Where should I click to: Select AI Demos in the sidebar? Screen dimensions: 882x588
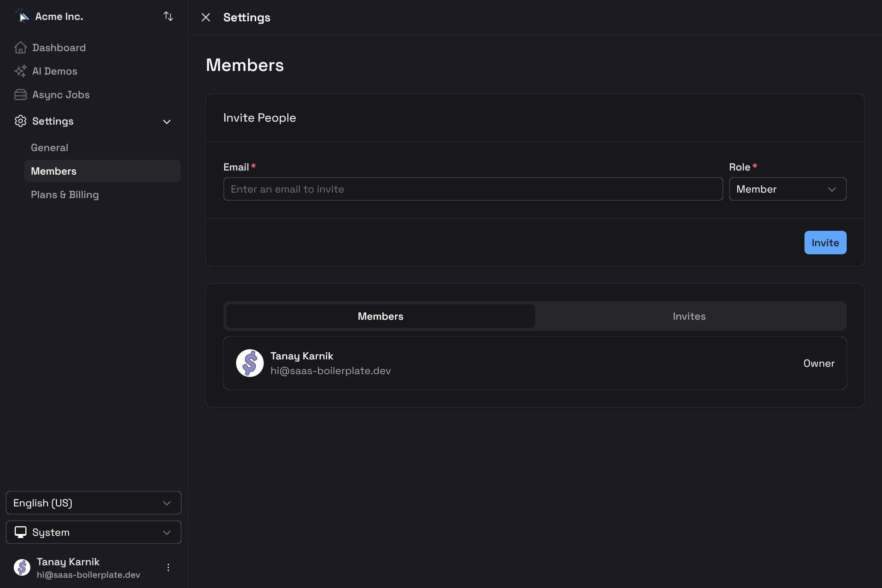coord(54,71)
